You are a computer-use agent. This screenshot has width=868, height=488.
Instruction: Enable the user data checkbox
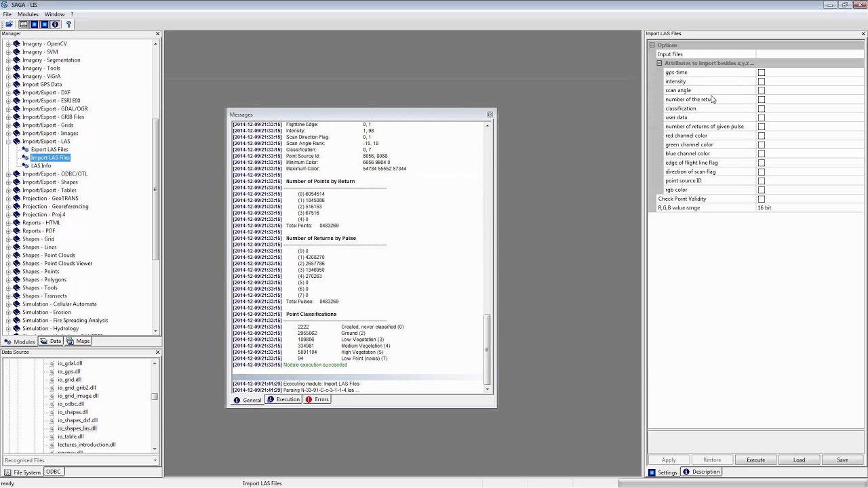coord(761,117)
